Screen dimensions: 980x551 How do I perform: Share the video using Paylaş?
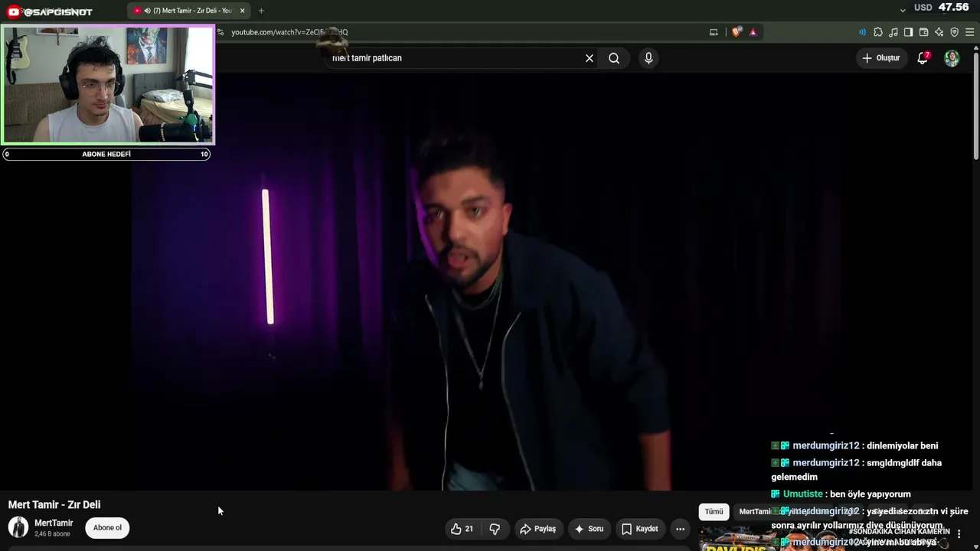click(x=537, y=529)
